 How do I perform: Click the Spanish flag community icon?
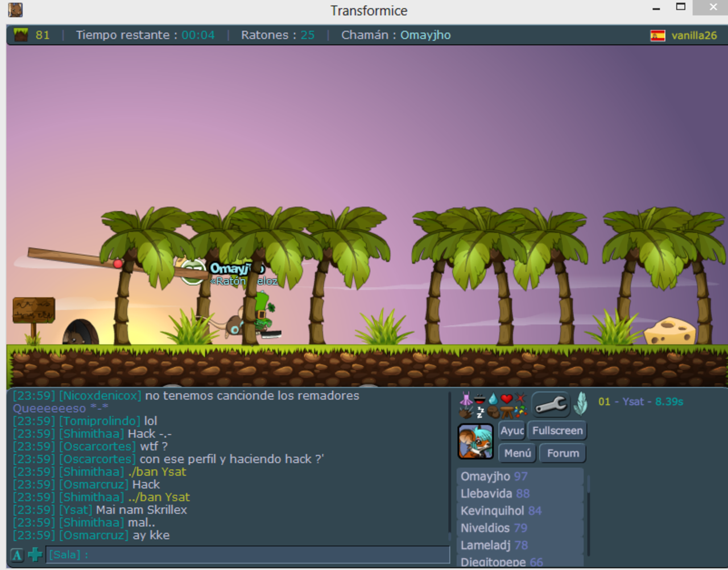pyautogui.click(x=658, y=36)
